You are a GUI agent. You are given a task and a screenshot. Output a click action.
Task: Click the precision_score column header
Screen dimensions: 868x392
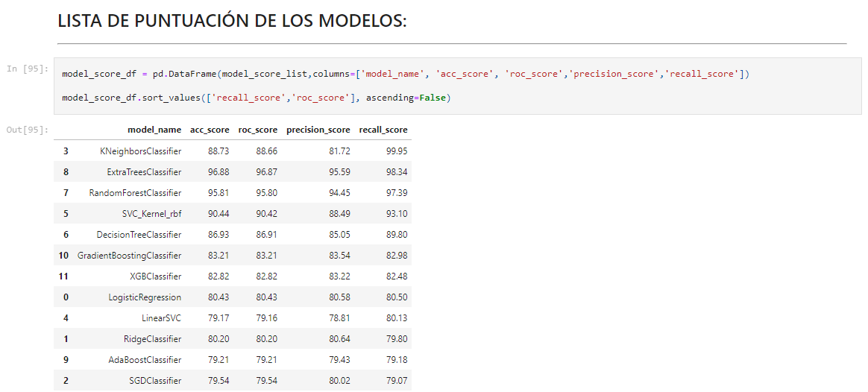pyautogui.click(x=318, y=130)
